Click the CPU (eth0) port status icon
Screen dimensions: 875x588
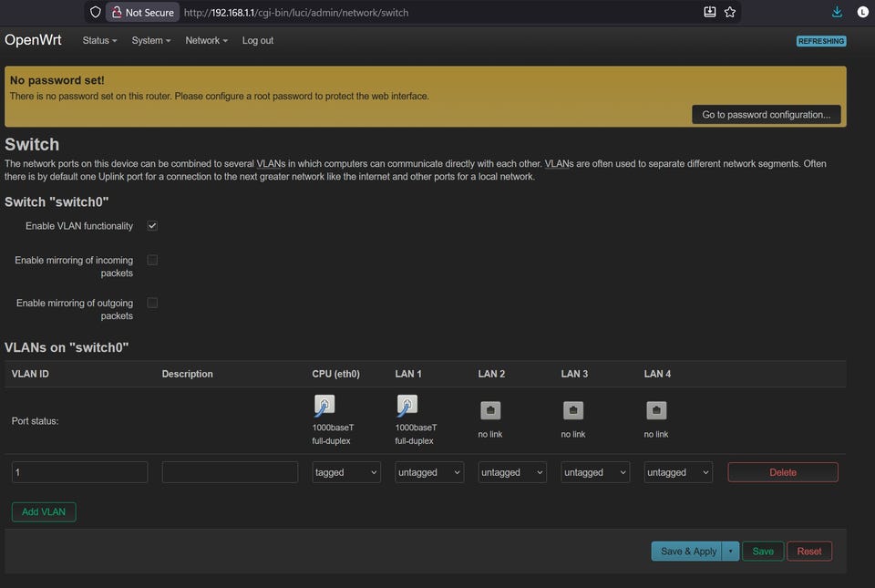click(324, 406)
